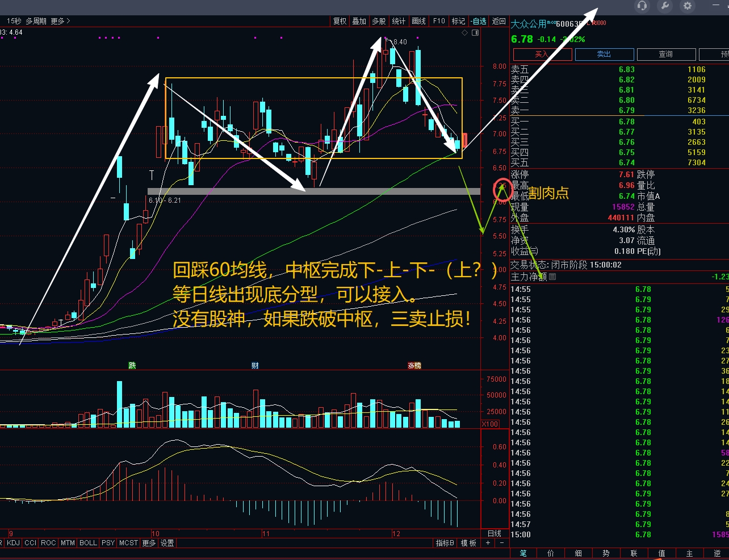Click the 涨榜 marker on the chart
The width and height of the screenshot is (729, 560).
[x=414, y=365]
